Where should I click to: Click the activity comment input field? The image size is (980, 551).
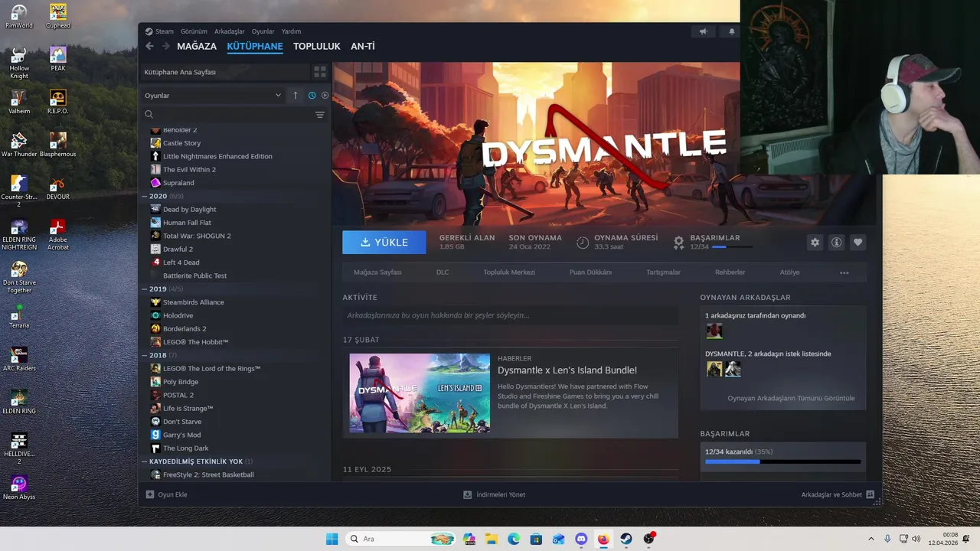(x=510, y=315)
